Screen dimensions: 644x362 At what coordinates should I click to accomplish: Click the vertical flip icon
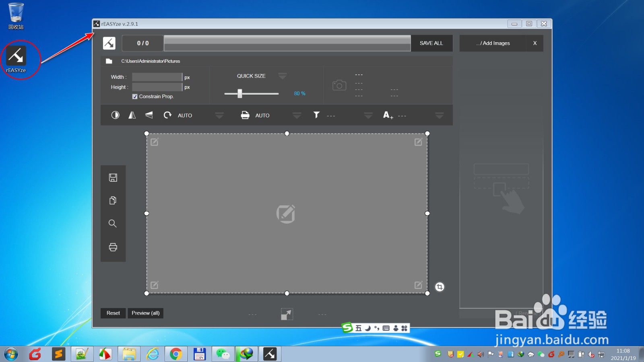(149, 115)
